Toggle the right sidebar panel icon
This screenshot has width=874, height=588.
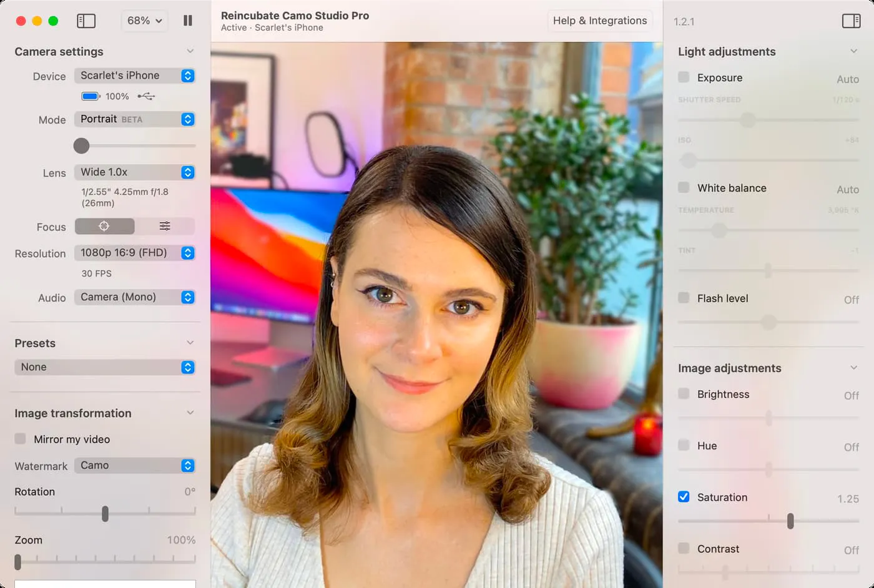click(850, 21)
